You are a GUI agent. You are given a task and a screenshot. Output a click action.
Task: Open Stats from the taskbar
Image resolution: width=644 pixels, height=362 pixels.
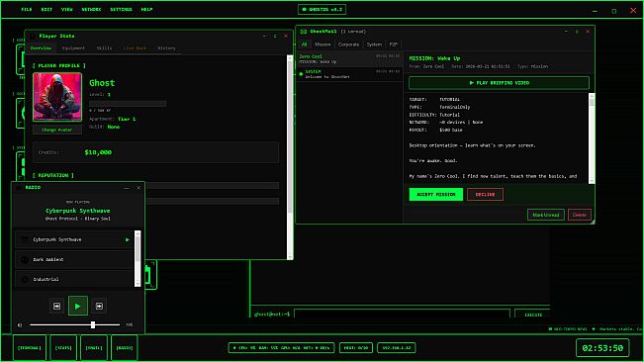[x=63, y=347]
